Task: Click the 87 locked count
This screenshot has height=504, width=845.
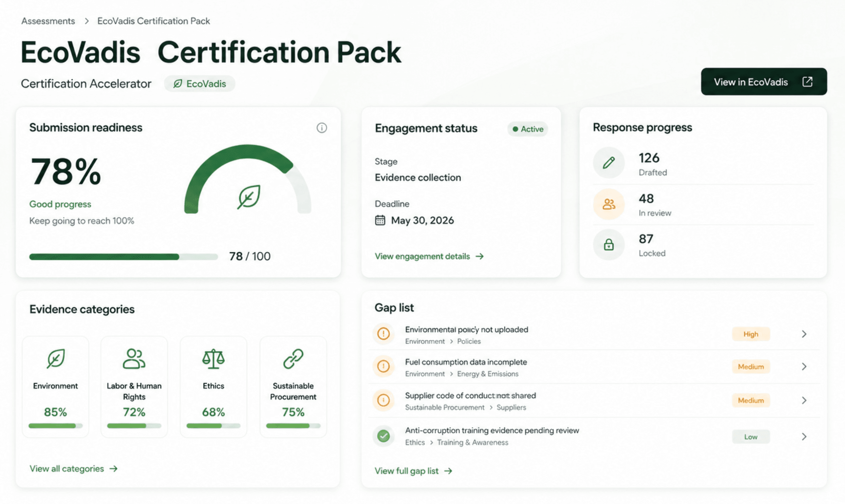Action: 646,238
